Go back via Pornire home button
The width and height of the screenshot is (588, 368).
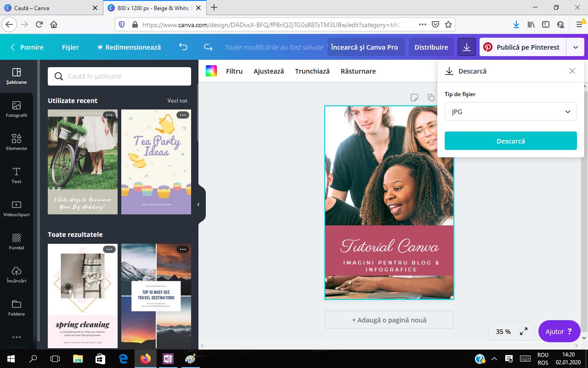click(x=27, y=47)
